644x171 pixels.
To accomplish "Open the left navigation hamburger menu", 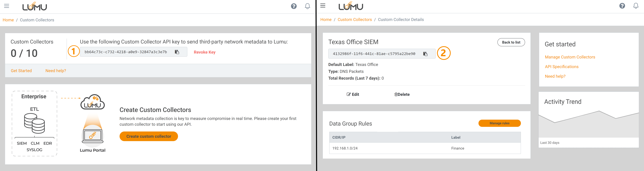I will click(x=6, y=6).
